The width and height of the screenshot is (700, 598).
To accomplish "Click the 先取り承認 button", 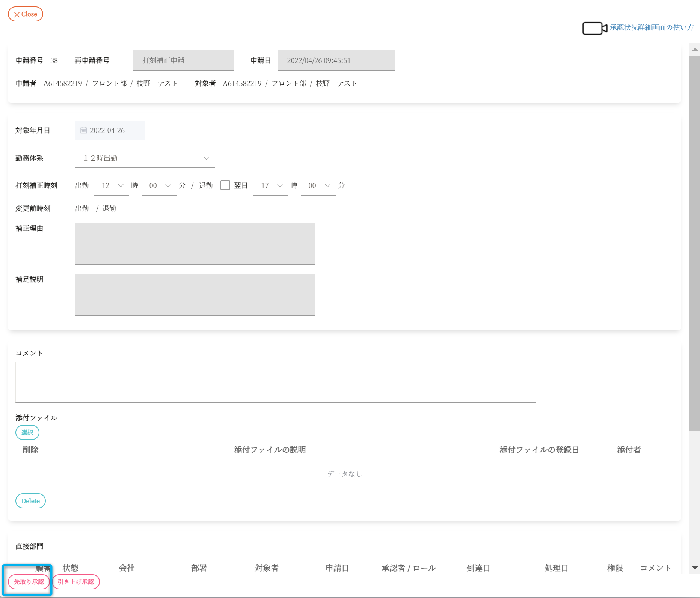I will click(x=29, y=582).
